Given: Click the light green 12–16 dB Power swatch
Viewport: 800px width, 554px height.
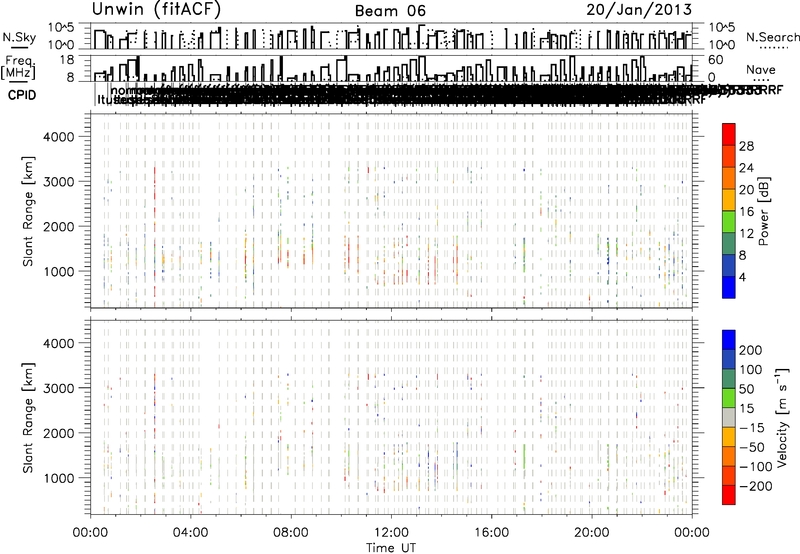Looking at the screenshot, I should 729,221.
